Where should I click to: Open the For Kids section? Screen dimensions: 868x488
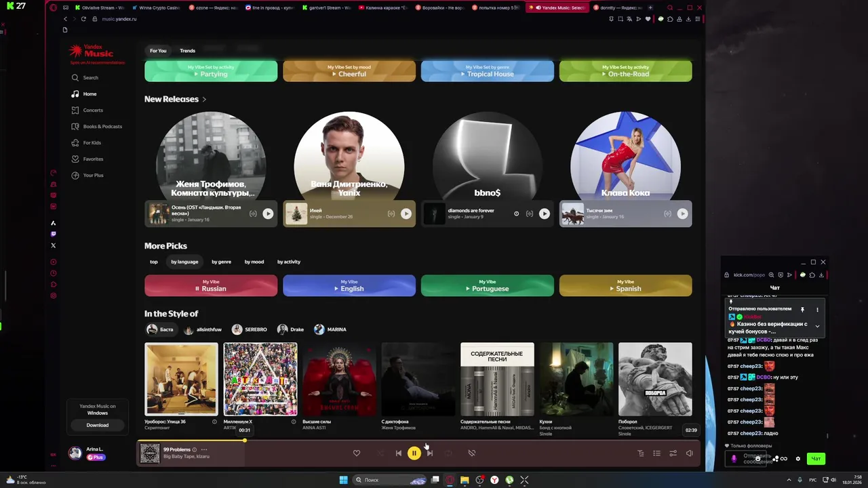pyautogui.click(x=86, y=142)
